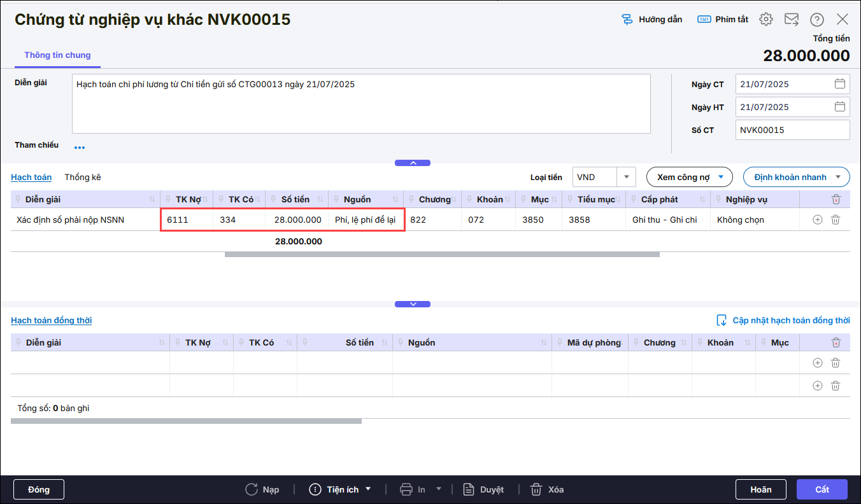
Task: Select the Thông tin chung tab
Action: click(57, 55)
